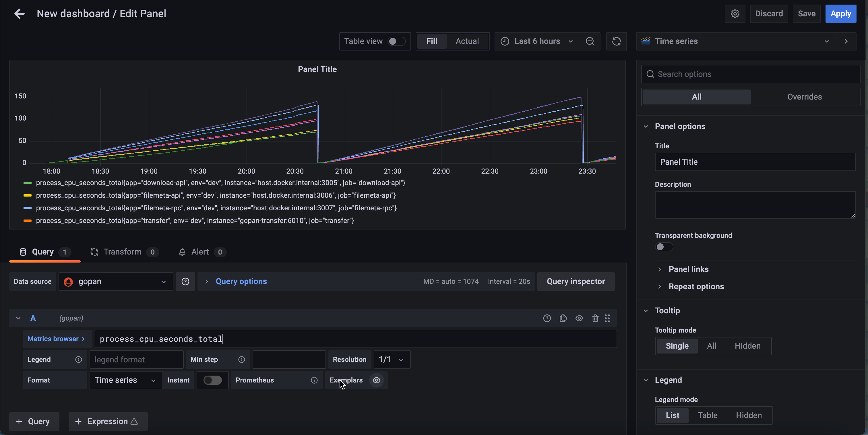This screenshot has width=868, height=435.
Task: Click the query A drag handle icon
Action: coord(607,318)
